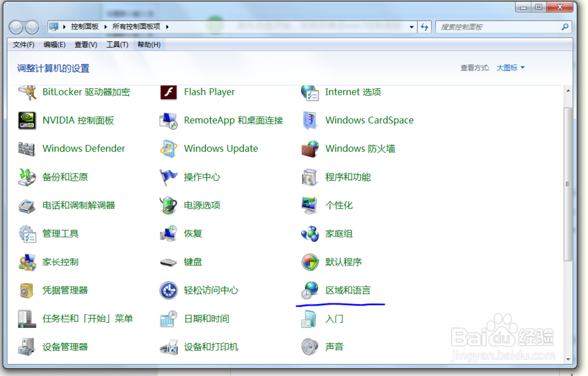This screenshot has height=376, width=588.
Task: Open the 设备和打印机 printer icon
Action: click(169, 347)
